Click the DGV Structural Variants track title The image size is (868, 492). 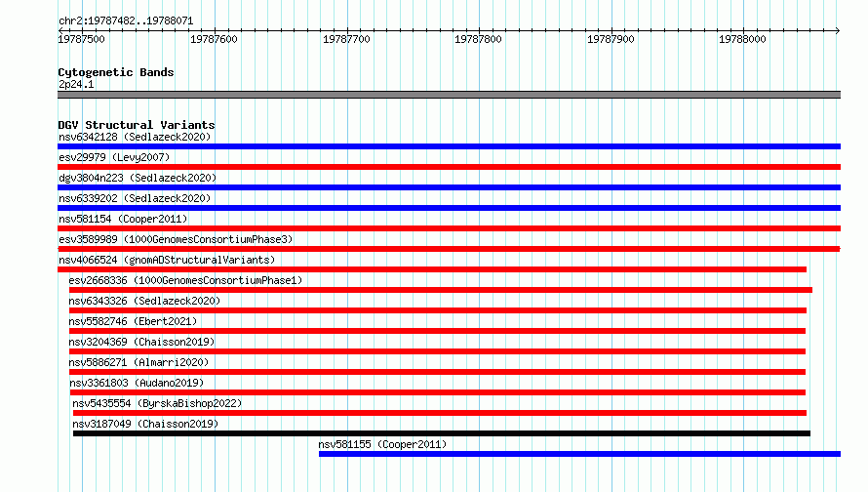[137, 125]
